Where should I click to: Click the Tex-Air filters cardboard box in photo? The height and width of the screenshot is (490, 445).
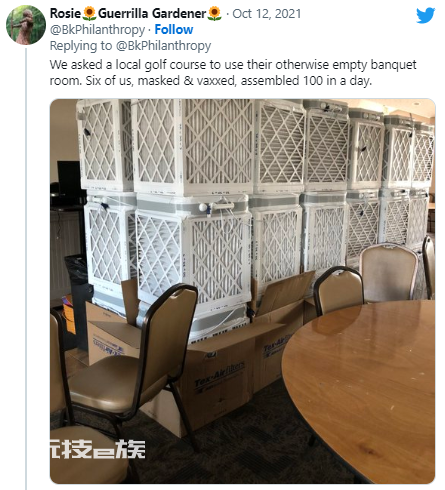(219, 379)
